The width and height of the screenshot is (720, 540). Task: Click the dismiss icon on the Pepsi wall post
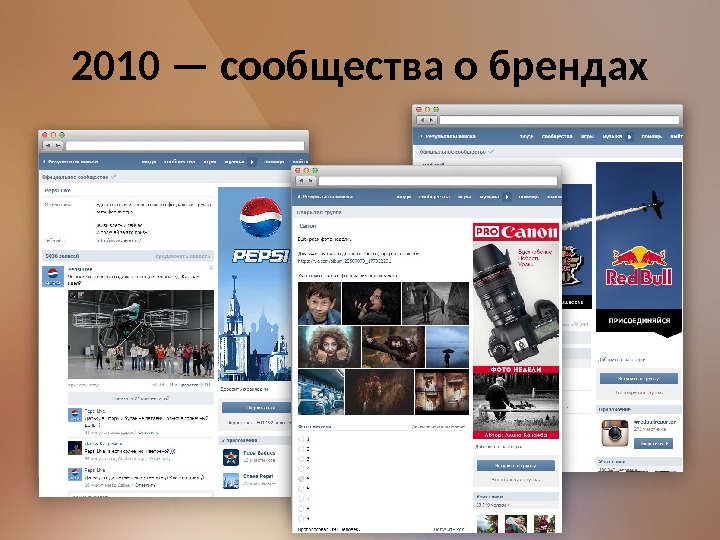211,268
